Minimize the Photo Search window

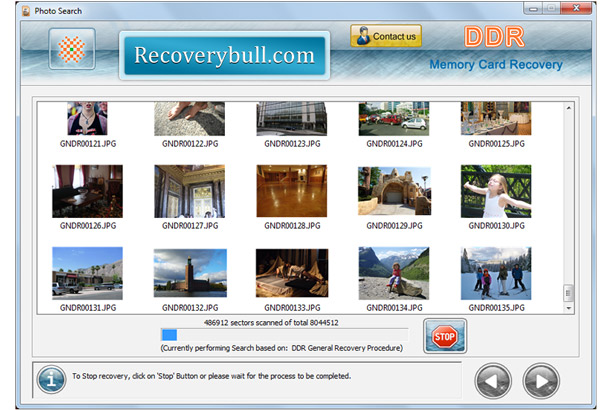pyautogui.click(x=533, y=8)
